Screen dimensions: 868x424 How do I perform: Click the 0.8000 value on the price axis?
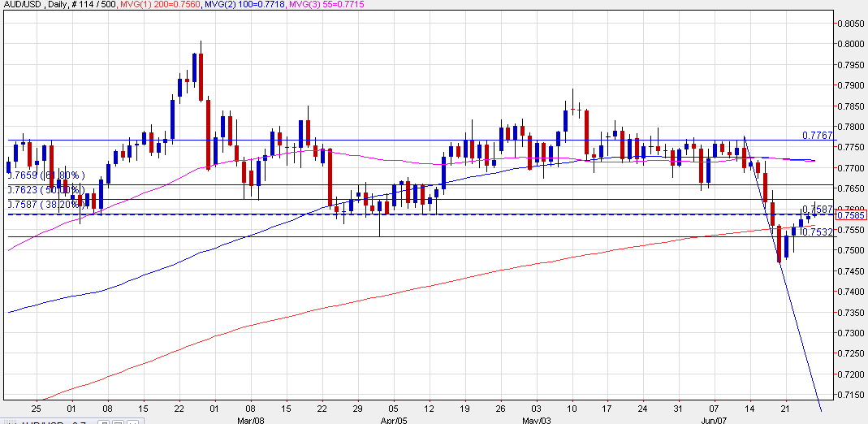tap(850, 23)
